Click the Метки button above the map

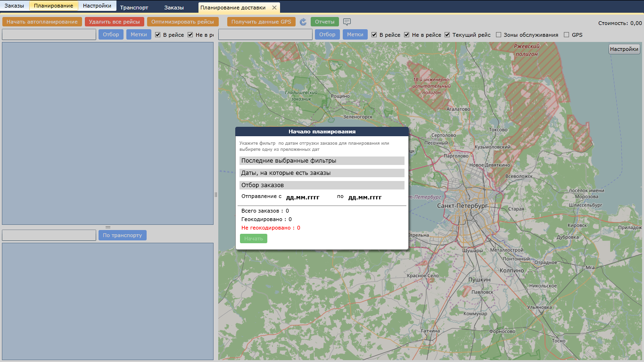click(355, 34)
